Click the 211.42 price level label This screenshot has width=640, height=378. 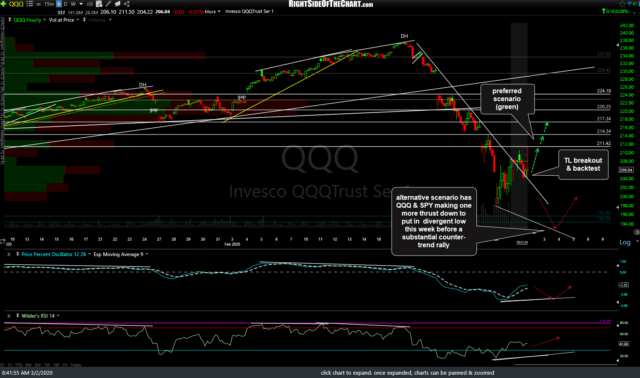tap(604, 143)
